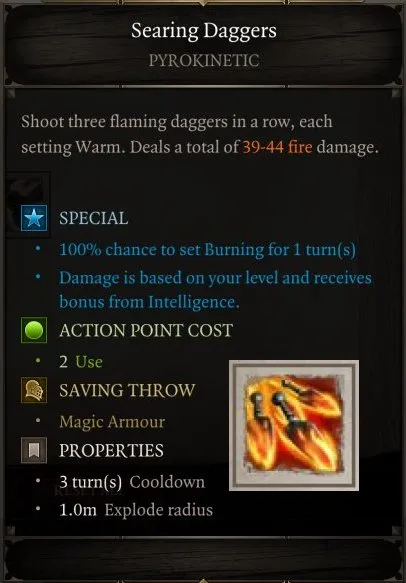Click the Intelligence bonus damage description

pos(215,290)
